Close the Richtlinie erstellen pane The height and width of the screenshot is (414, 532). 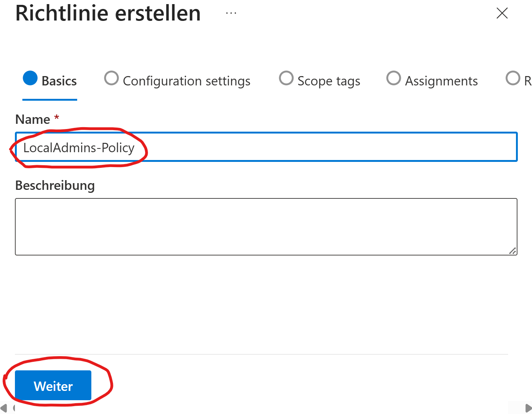tap(502, 13)
